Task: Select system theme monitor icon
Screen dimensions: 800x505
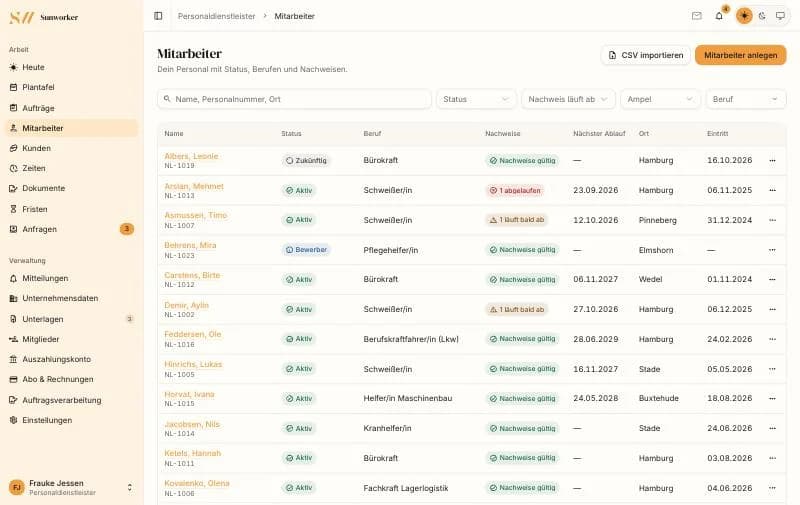Action: 780,16
